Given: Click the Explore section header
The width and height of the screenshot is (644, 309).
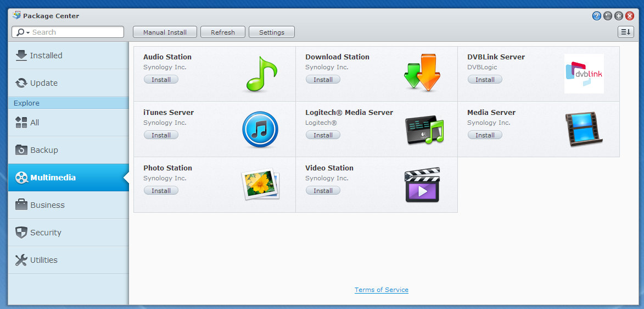Looking at the screenshot, I should (x=68, y=103).
